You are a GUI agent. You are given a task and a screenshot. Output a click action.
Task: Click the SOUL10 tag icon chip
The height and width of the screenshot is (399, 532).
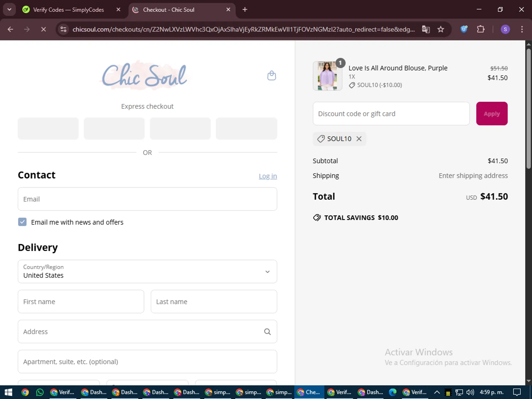click(321, 139)
